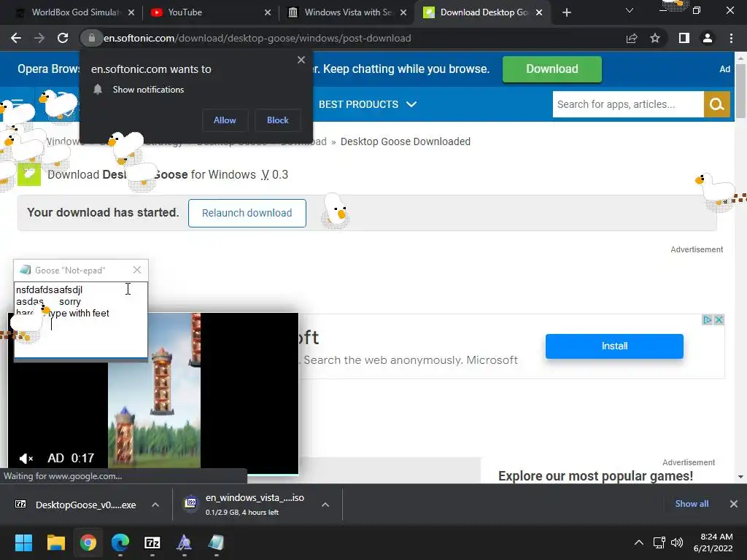Click the orange search magnifier button

tap(717, 104)
